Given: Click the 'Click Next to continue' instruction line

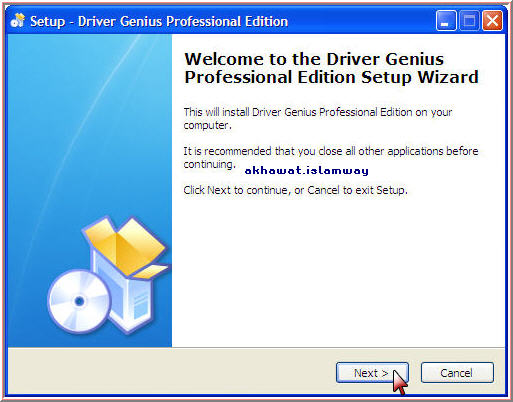Looking at the screenshot, I should tap(295, 190).
